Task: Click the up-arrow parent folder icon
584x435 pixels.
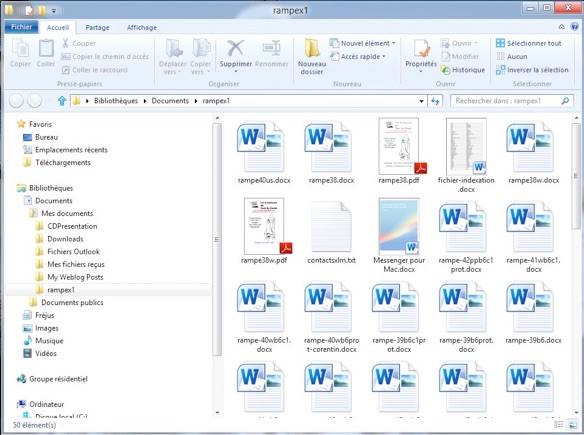Action: coord(62,101)
